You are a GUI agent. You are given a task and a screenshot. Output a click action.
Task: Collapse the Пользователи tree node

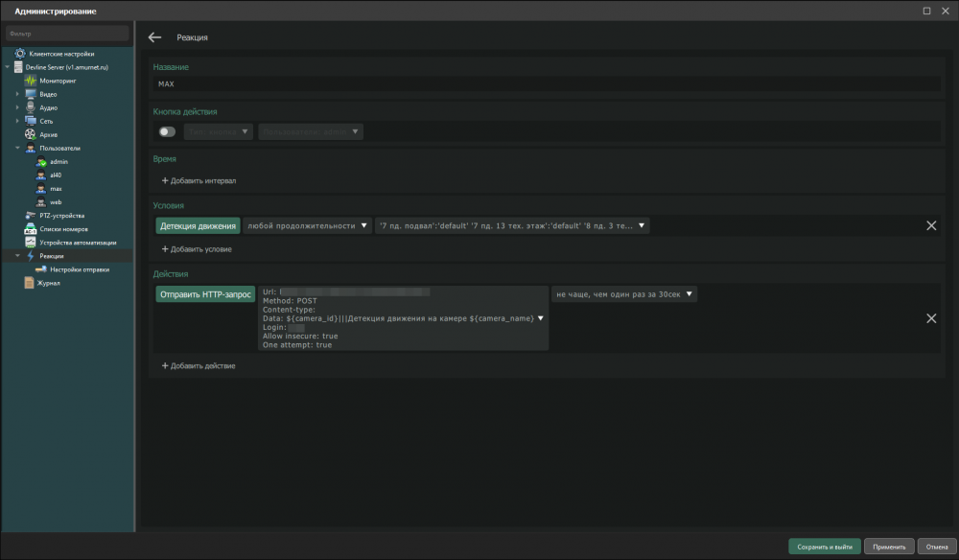[x=17, y=149]
